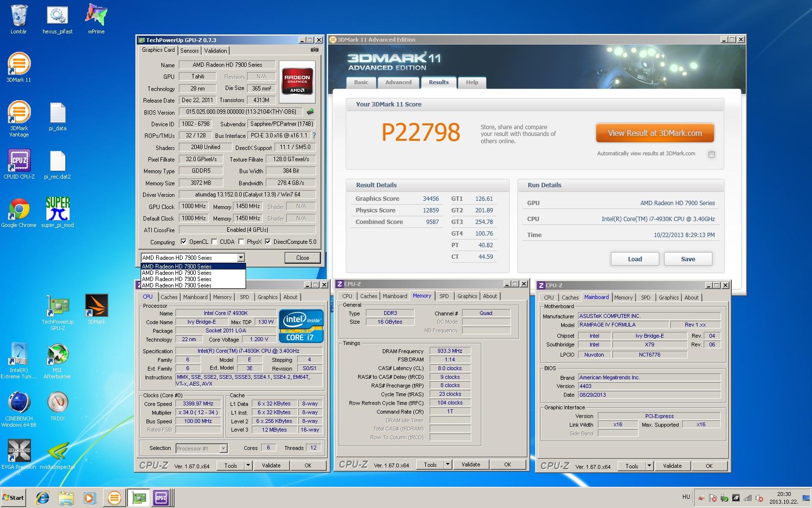The height and width of the screenshot is (508, 812).
Task: Click the Load button in Run Details
Action: (635, 259)
